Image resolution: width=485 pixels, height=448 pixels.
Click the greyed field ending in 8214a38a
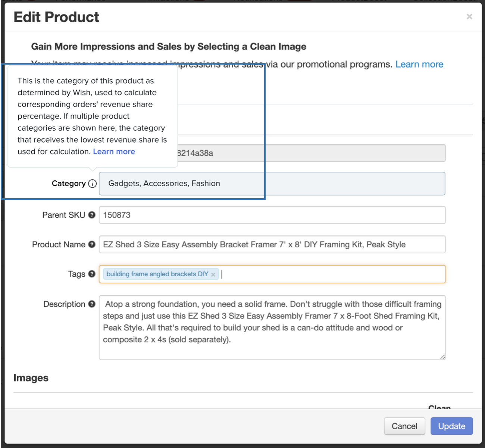click(311, 153)
